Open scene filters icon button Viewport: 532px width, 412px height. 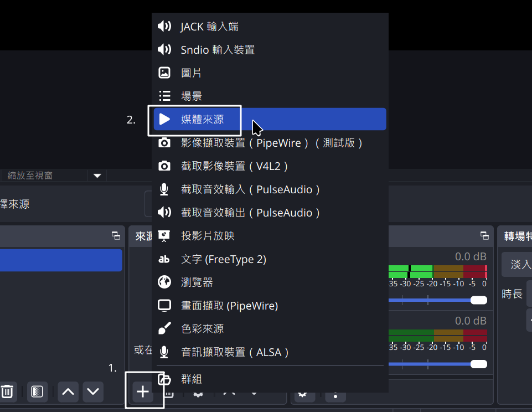[x=37, y=392]
